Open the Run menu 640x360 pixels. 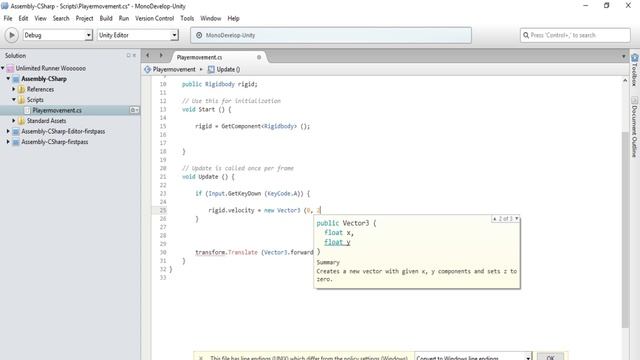coord(124,18)
